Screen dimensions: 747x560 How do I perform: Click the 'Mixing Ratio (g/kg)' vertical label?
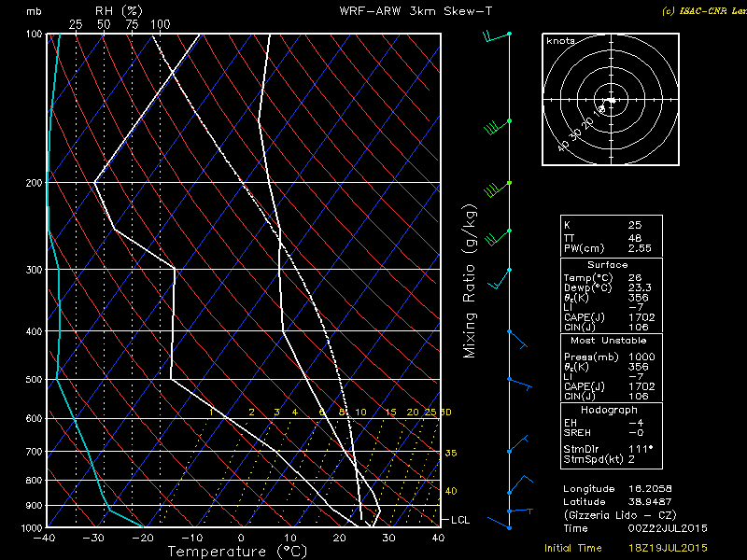[470, 281]
